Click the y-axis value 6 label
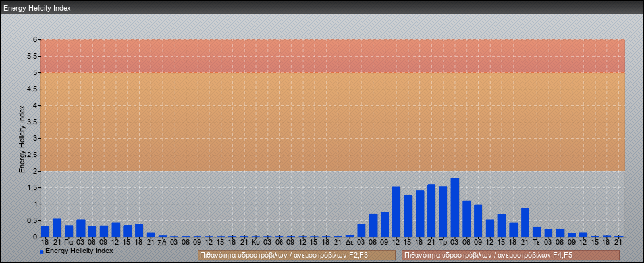The image size is (644, 263). click(x=34, y=39)
